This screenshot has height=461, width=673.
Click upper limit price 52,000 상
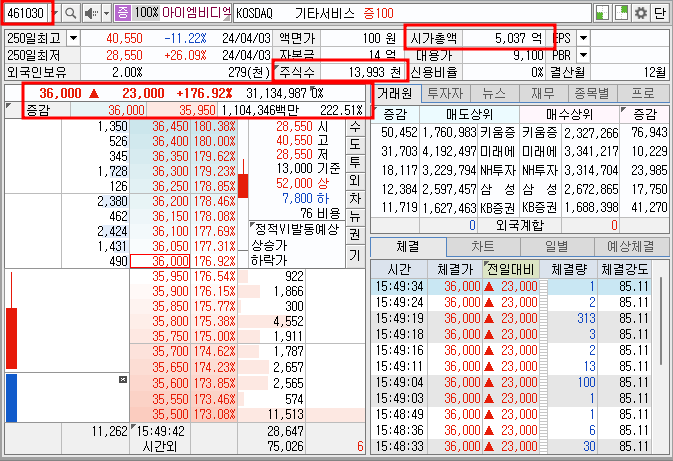(x=302, y=183)
